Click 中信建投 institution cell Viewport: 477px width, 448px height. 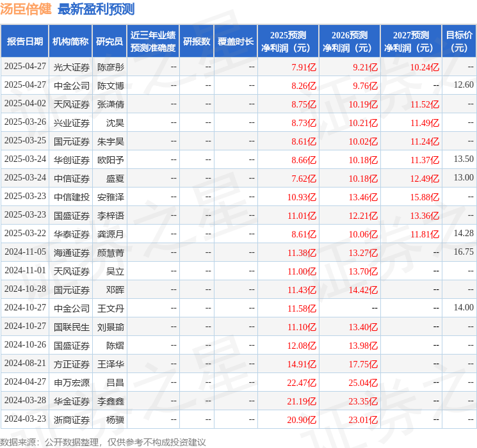pyautogui.click(x=72, y=197)
